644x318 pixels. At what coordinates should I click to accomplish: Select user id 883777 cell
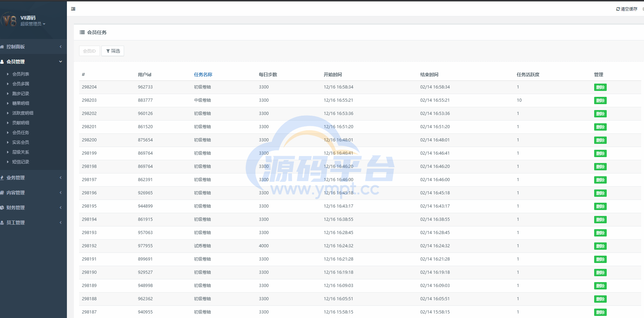[145, 100]
